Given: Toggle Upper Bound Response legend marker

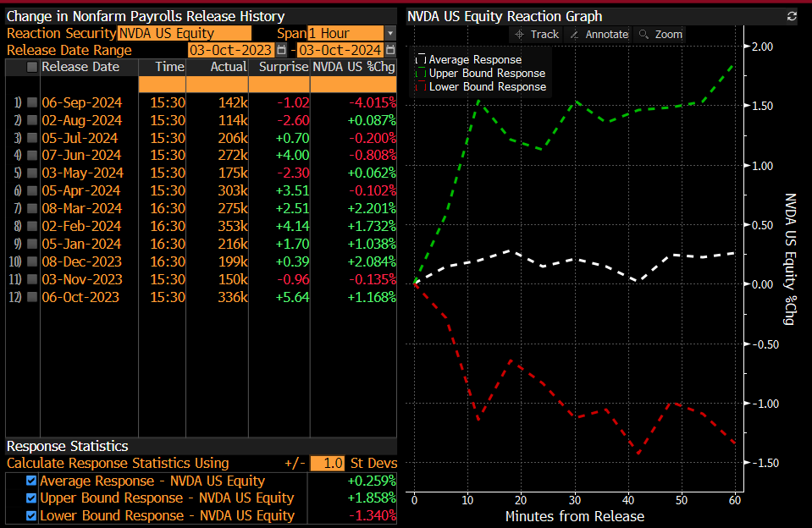Looking at the screenshot, I should pos(421,73).
